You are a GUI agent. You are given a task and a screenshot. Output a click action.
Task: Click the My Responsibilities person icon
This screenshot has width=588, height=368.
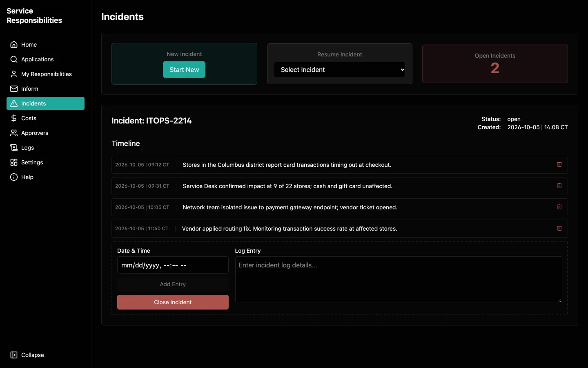[14, 74]
